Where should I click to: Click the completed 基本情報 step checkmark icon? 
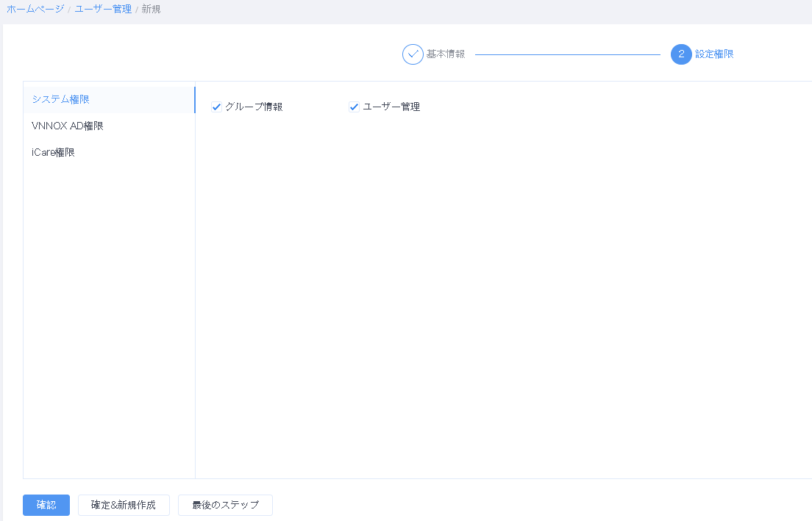click(413, 54)
